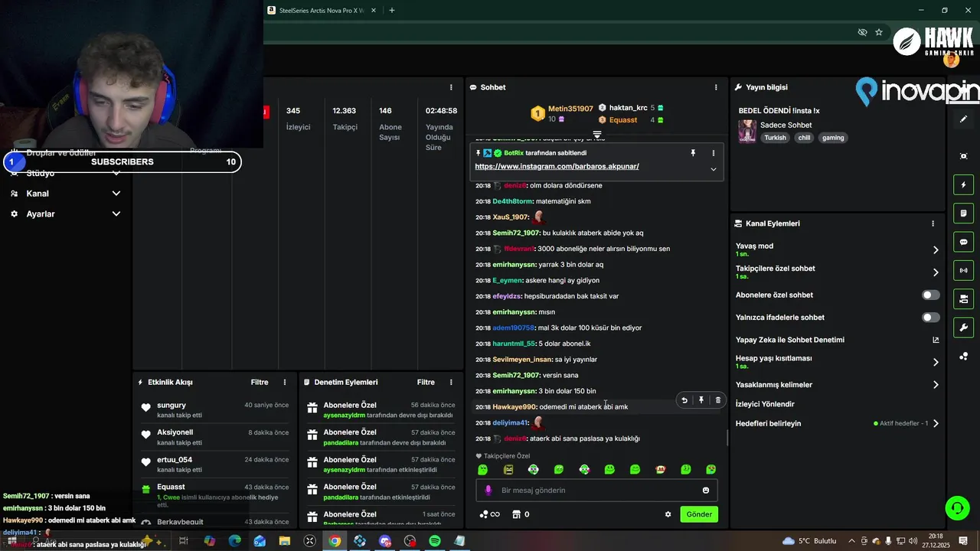Expand Hedefleri belirleyin arrow
Viewport: 980px width, 551px height.
pos(936,423)
